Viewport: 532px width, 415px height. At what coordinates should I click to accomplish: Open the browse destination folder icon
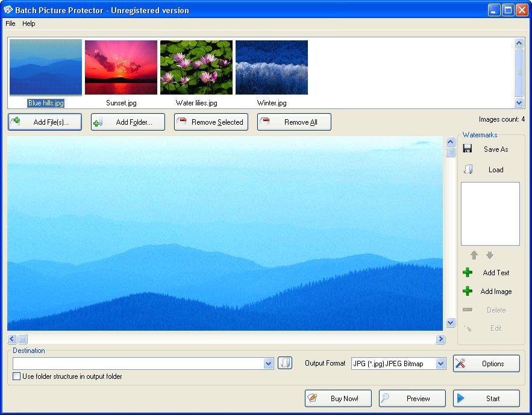tap(285, 363)
